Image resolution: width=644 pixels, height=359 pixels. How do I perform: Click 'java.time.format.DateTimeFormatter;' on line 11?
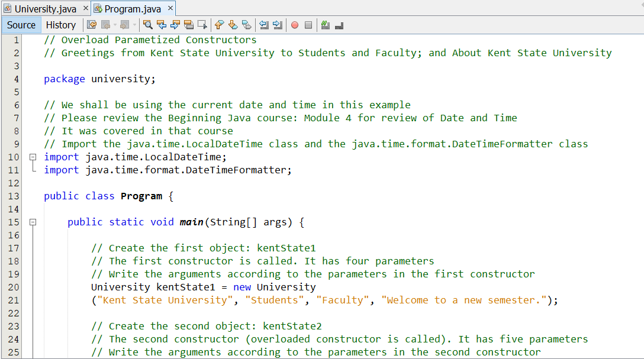(x=188, y=170)
